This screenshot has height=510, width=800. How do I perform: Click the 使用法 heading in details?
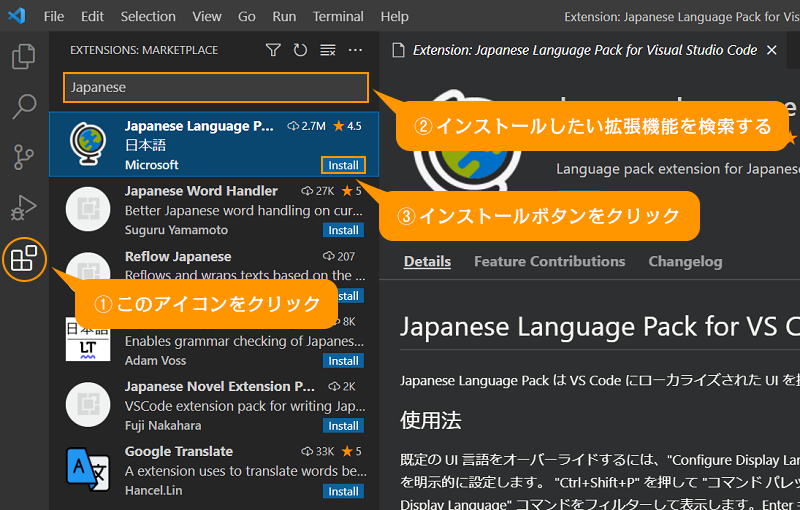tap(431, 421)
